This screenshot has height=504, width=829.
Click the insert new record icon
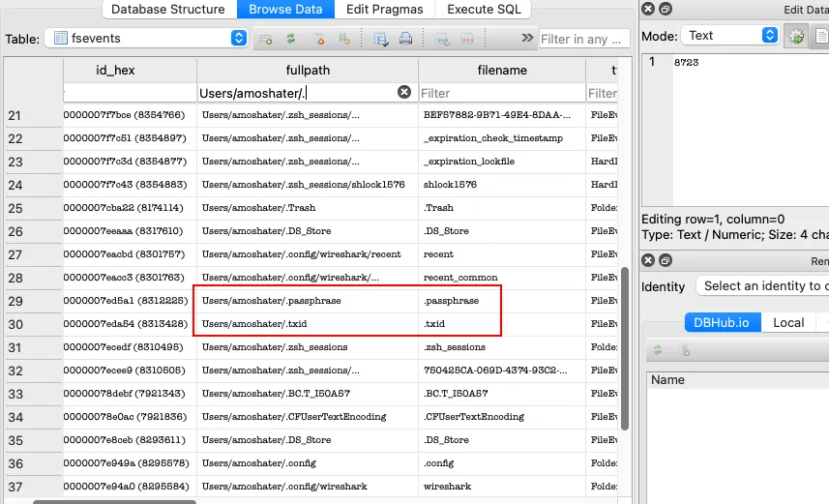click(x=442, y=39)
